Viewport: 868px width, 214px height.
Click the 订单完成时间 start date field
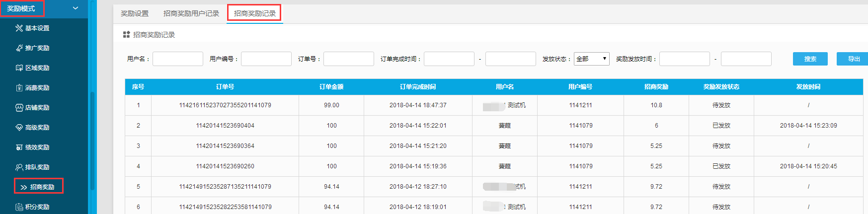pyautogui.click(x=449, y=59)
